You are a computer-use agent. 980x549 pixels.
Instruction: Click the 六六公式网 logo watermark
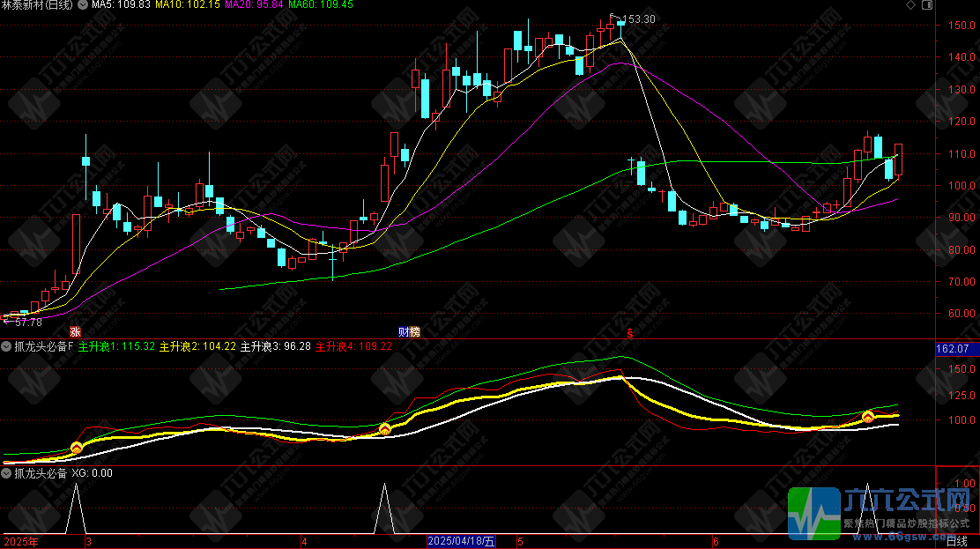(x=882, y=512)
